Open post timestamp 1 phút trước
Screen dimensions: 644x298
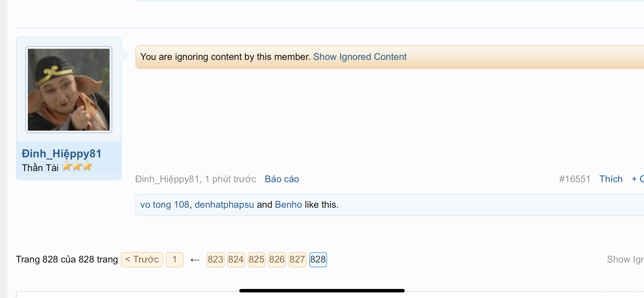tap(230, 179)
